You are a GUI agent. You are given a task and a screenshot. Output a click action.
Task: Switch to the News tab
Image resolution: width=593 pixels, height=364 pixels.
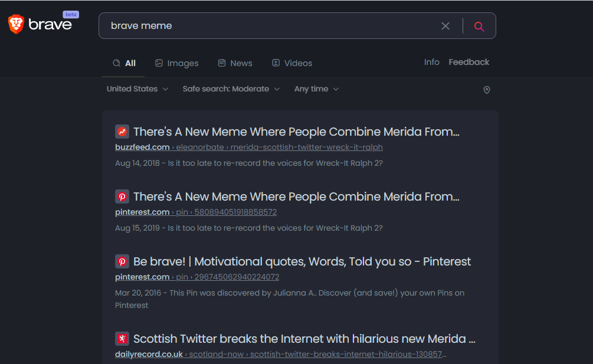235,63
